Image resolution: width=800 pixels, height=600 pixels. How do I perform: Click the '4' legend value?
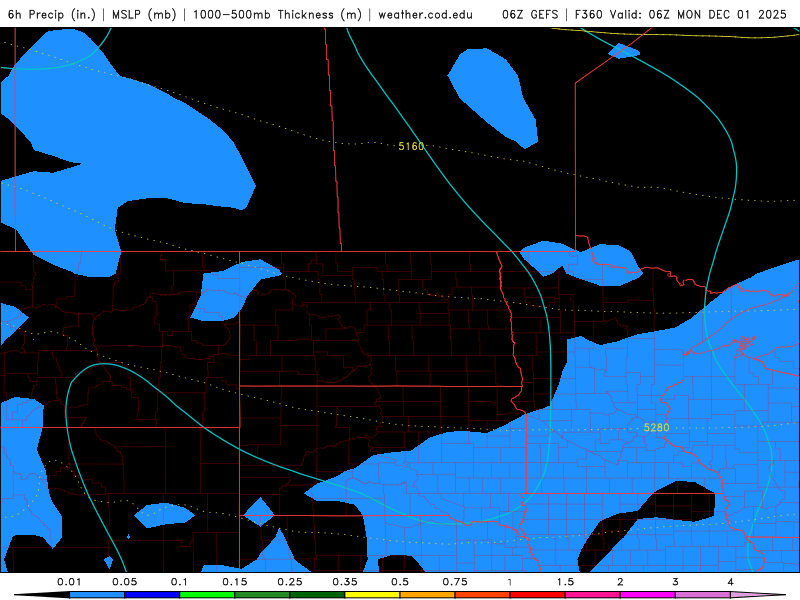pos(731,582)
